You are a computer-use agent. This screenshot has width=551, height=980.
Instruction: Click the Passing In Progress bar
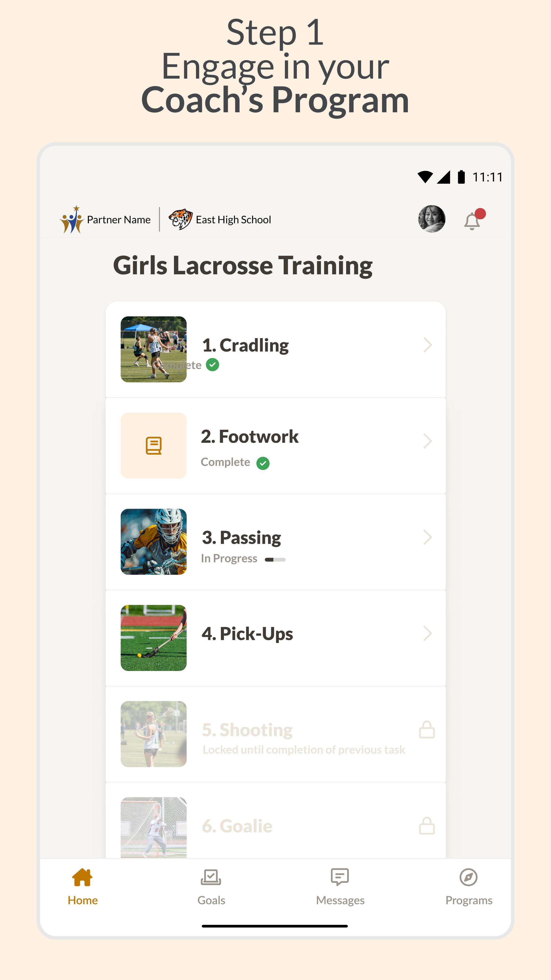click(x=275, y=560)
